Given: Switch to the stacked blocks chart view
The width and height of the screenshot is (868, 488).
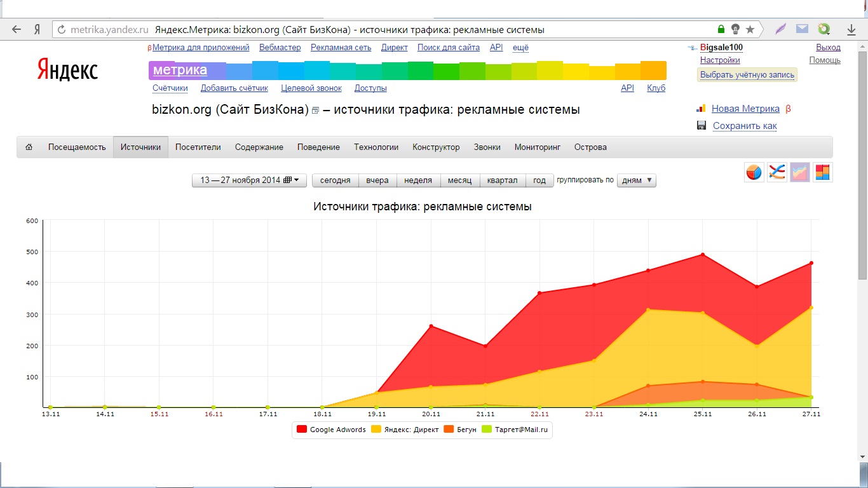Looking at the screenshot, I should tap(823, 172).
